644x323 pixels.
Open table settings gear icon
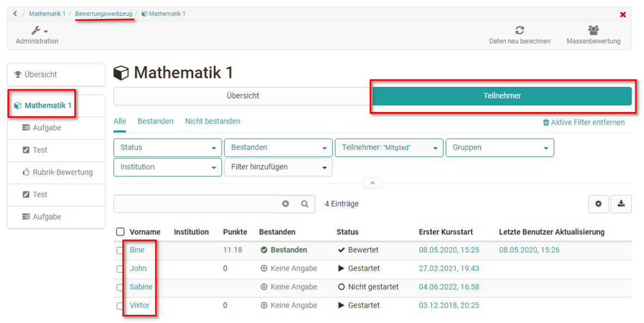coord(598,204)
